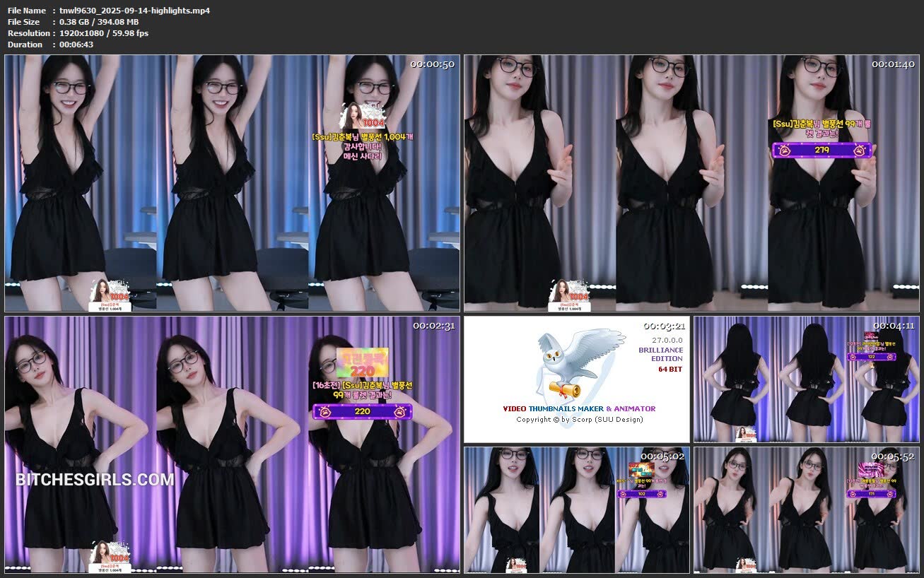Click the 1004 badge icon at the bottom of the 00:01:40 thumbnail
Image resolution: width=924 pixels, height=578 pixels.
569,295
